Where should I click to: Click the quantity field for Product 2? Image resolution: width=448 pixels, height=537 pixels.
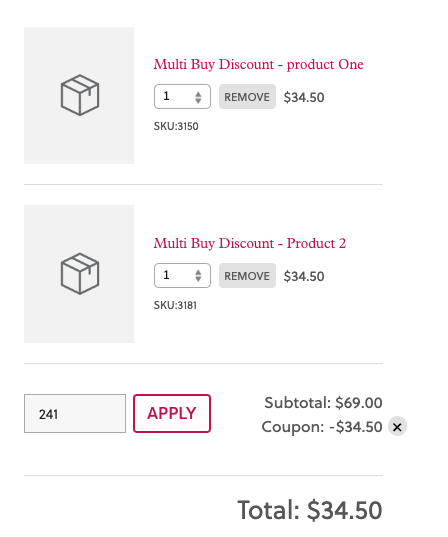click(182, 275)
